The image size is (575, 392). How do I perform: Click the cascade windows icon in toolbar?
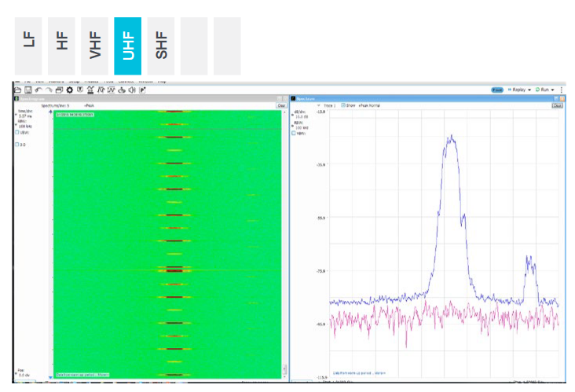[59, 90]
